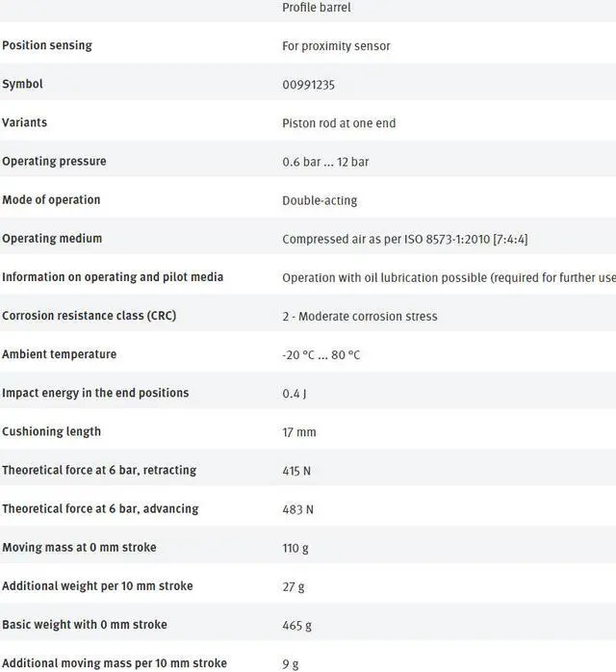Screen dimensions: 616x672
Task: Click the retracting force value '415 N'
Action: point(296,471)
